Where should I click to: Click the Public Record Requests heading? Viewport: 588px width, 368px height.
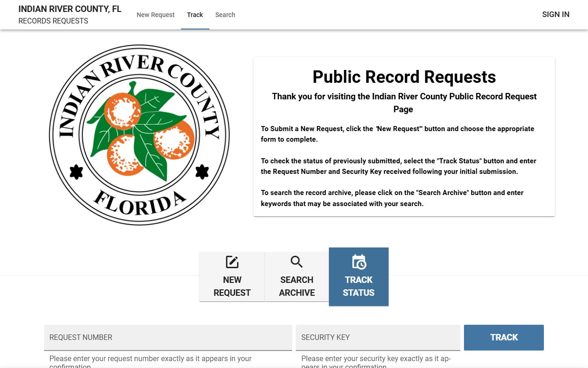coord(404,77)
